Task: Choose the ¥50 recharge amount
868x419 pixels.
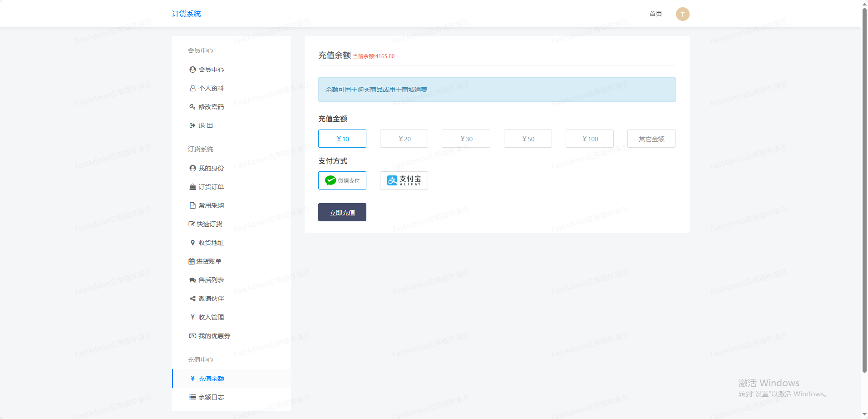Action: (528, 139)
